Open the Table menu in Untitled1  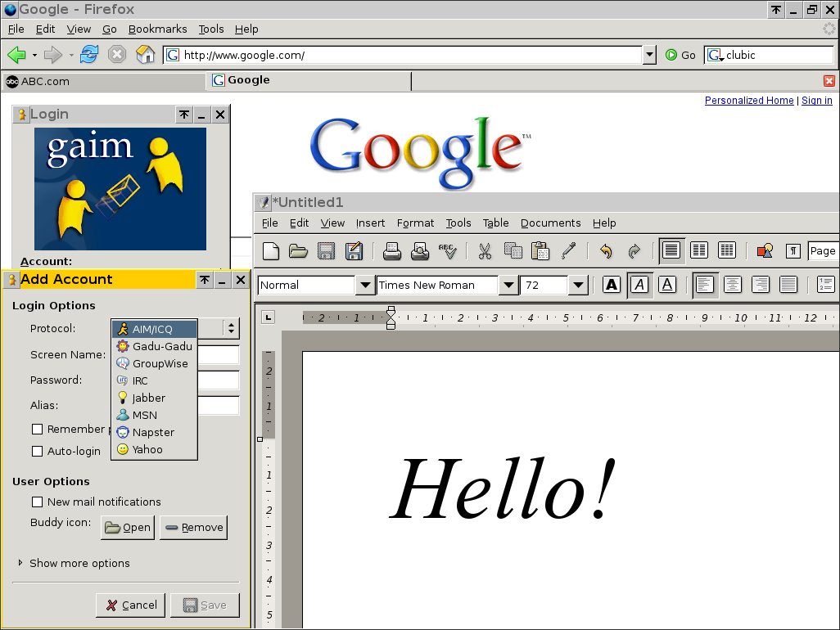tap(495, 223)
